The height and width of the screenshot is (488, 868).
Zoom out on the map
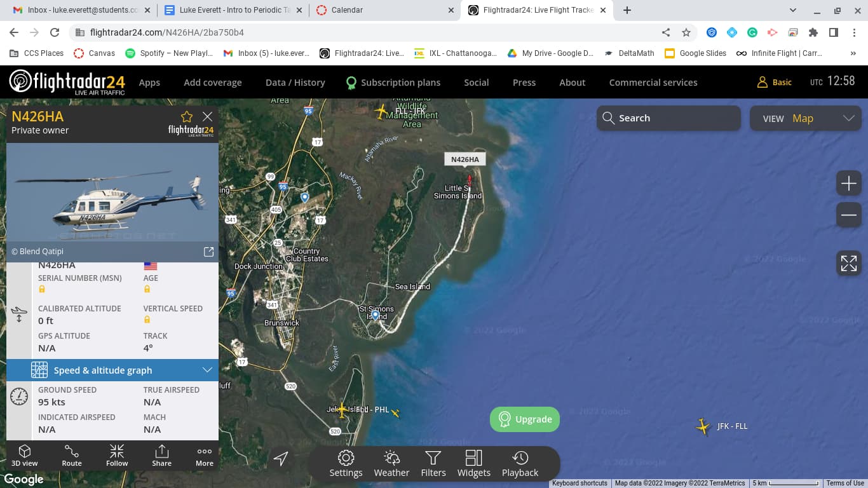pos(849,215)
